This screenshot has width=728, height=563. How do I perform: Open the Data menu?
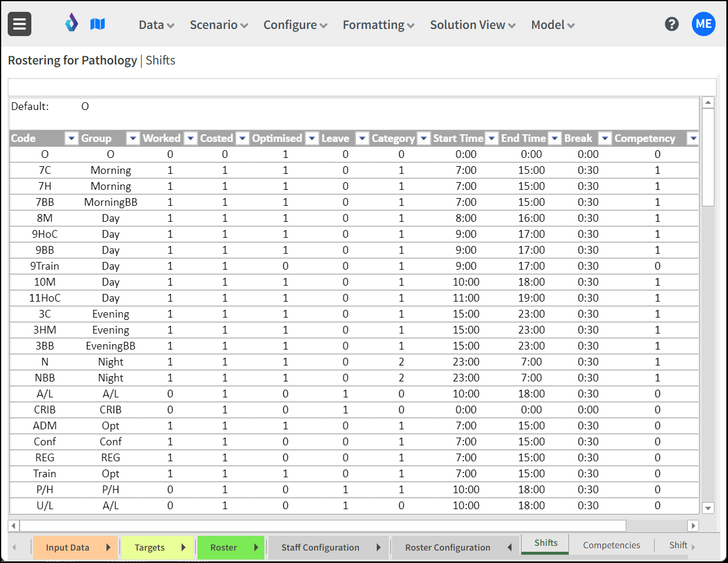157,25
